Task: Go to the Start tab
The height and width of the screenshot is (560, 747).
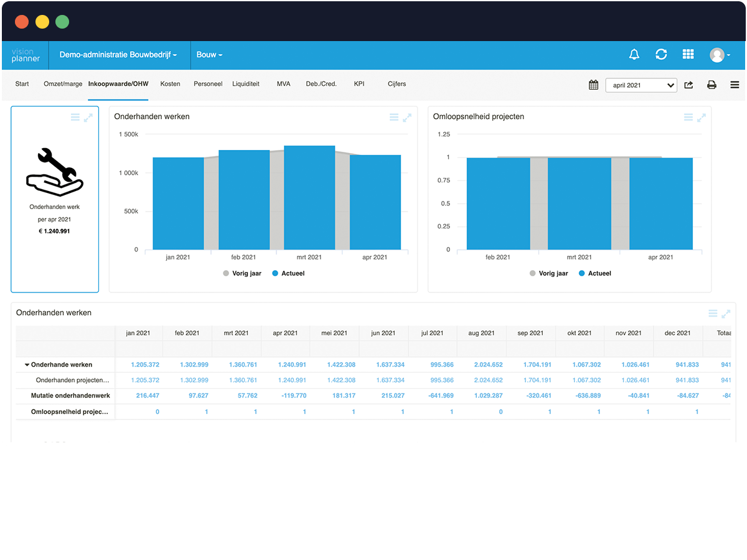Action: pyautogui.click(x=22, y=84)
